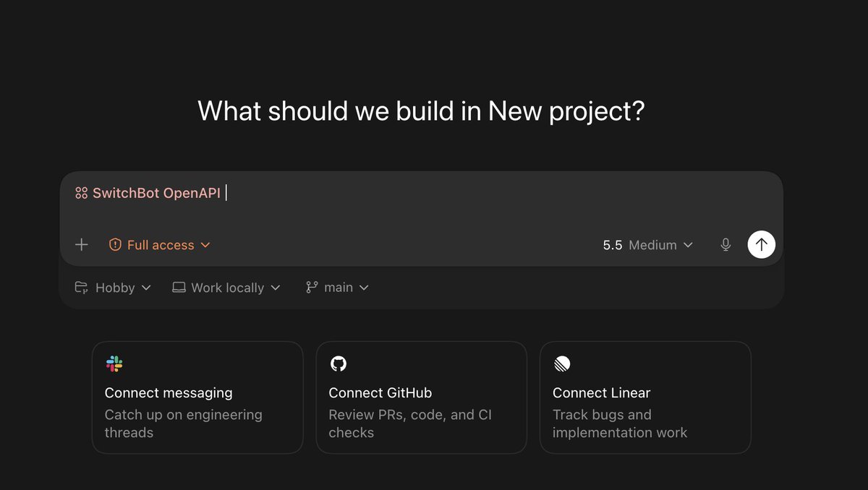
Task: Open the Connect GitHub card
Action: point(421,397)
